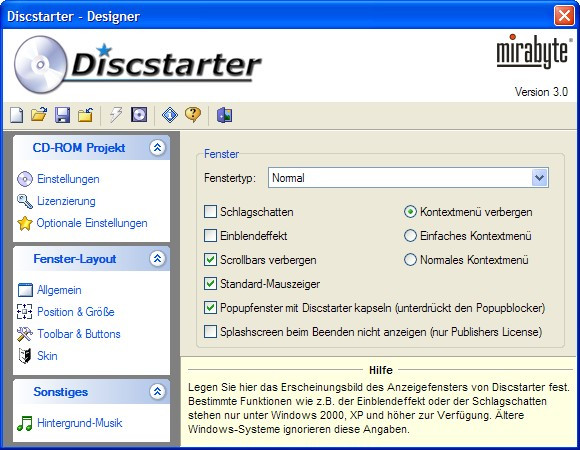Image resolution: width=580 pixels, height=450 pixels.
Task: Save the project with the floppy disk icon
Action: (x=62, y=115)
